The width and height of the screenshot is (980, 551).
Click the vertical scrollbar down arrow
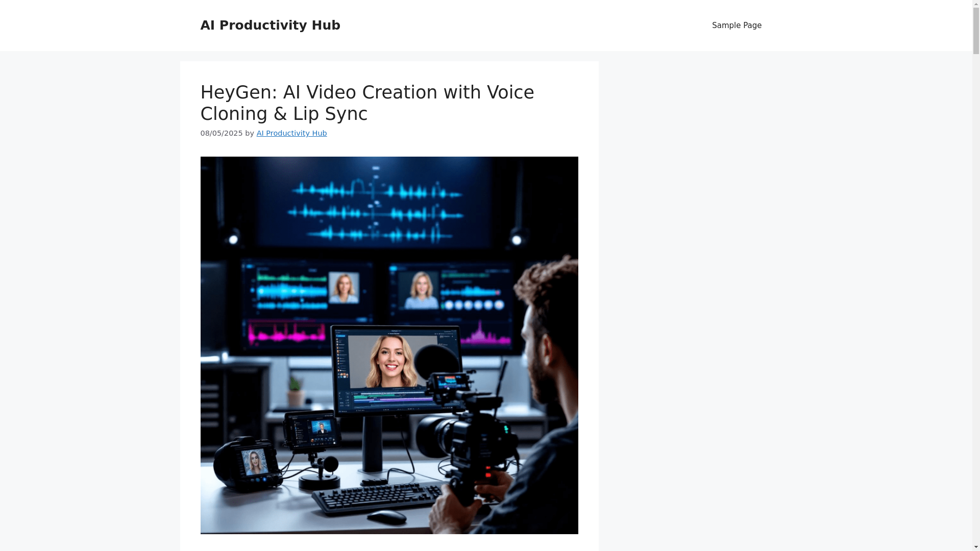point(976,547)
